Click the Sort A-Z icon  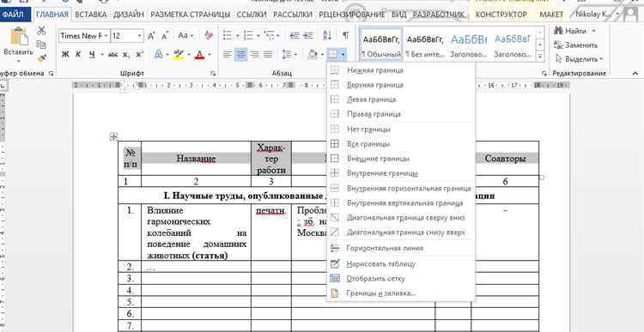[x=328, y=36]
